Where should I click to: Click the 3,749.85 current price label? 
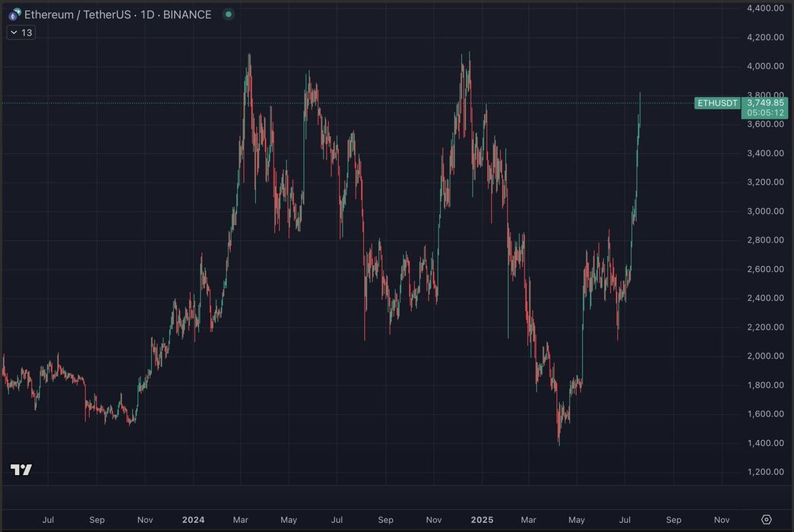[x=765, y=103]
